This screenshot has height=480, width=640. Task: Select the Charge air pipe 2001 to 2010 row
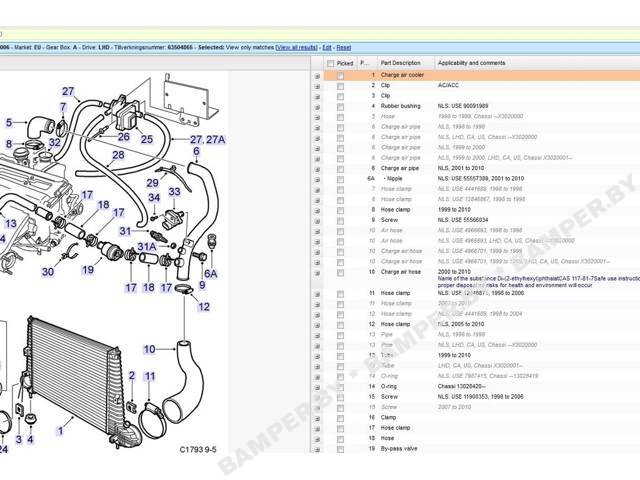(482, 168)
